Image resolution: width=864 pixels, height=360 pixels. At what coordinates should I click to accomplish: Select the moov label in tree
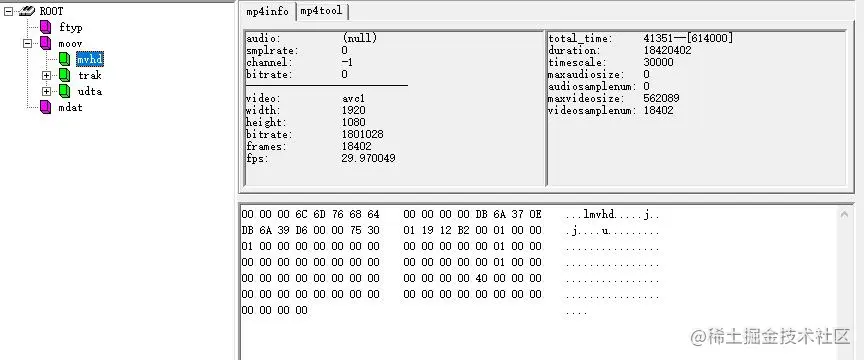(x=71, y=43)
